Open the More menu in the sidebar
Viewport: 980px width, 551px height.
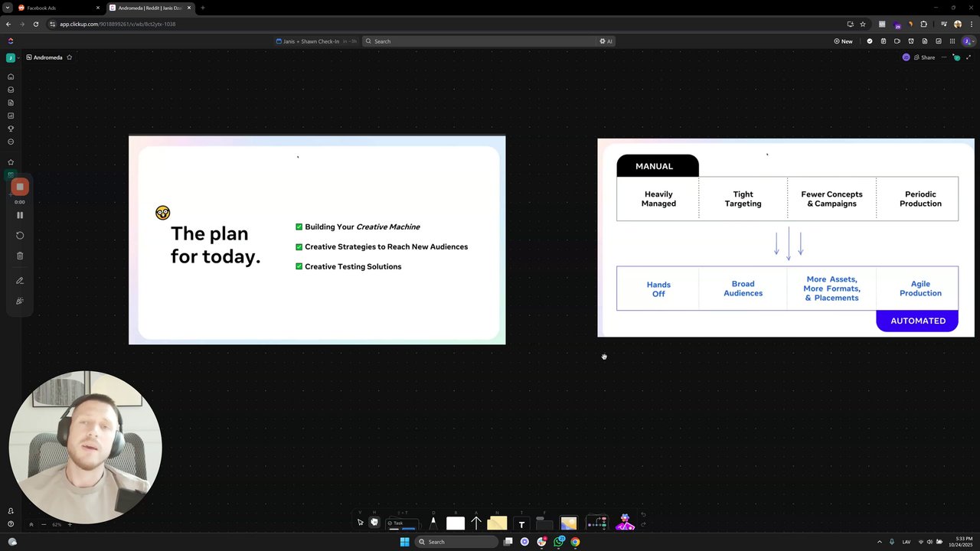pyautogui.click(x=11, y=142)
